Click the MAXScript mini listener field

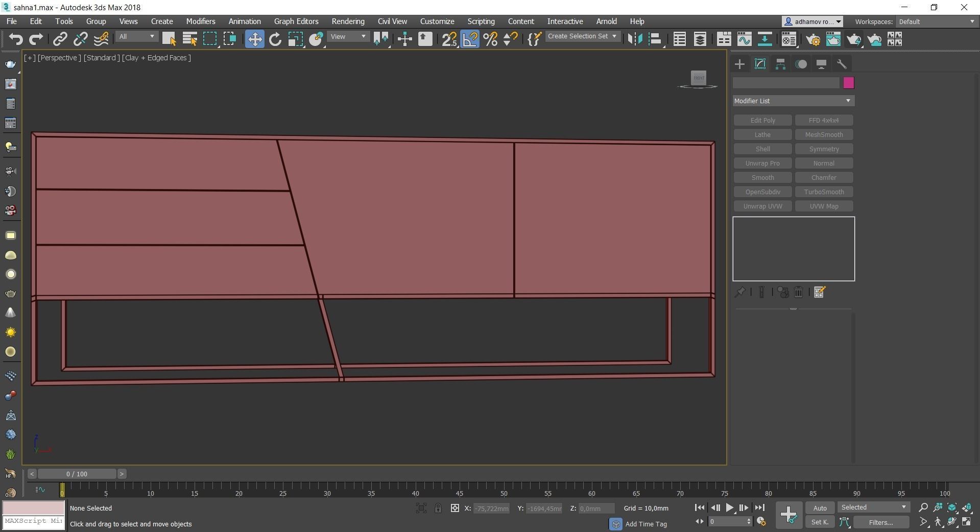click(x=34, y=521)
